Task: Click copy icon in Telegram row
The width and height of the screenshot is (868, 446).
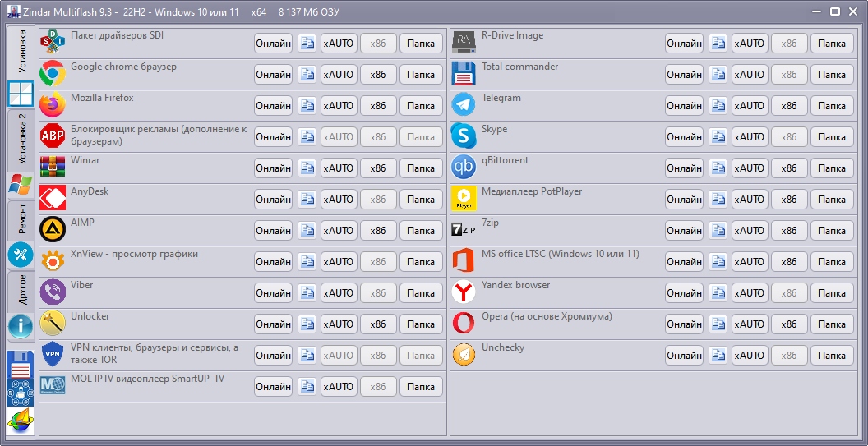Action: tap(718, 105)
